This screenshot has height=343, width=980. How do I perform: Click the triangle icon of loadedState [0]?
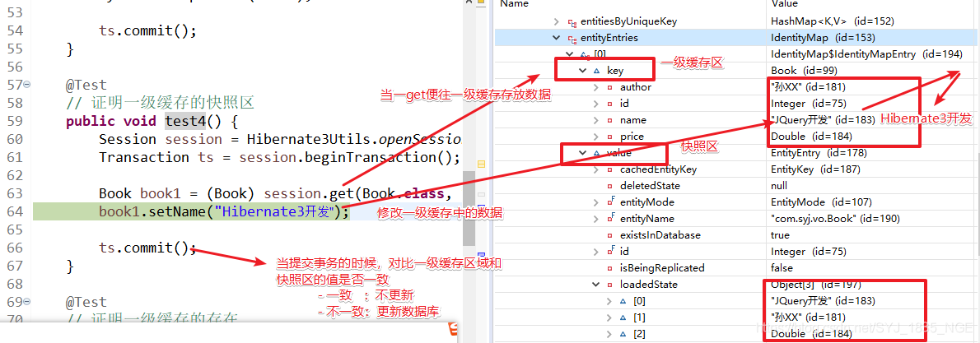point(623,300)
